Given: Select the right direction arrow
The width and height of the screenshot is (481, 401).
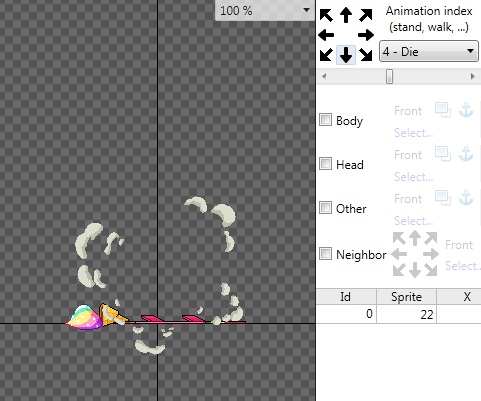Looking at the screenshot, I should pos(366,35).
